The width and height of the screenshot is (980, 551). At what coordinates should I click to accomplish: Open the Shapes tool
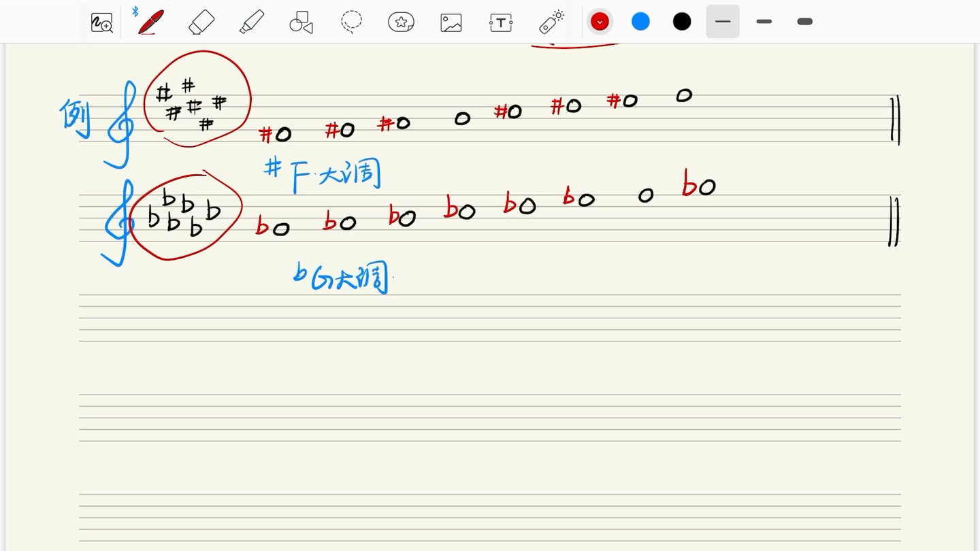point(301,22)
